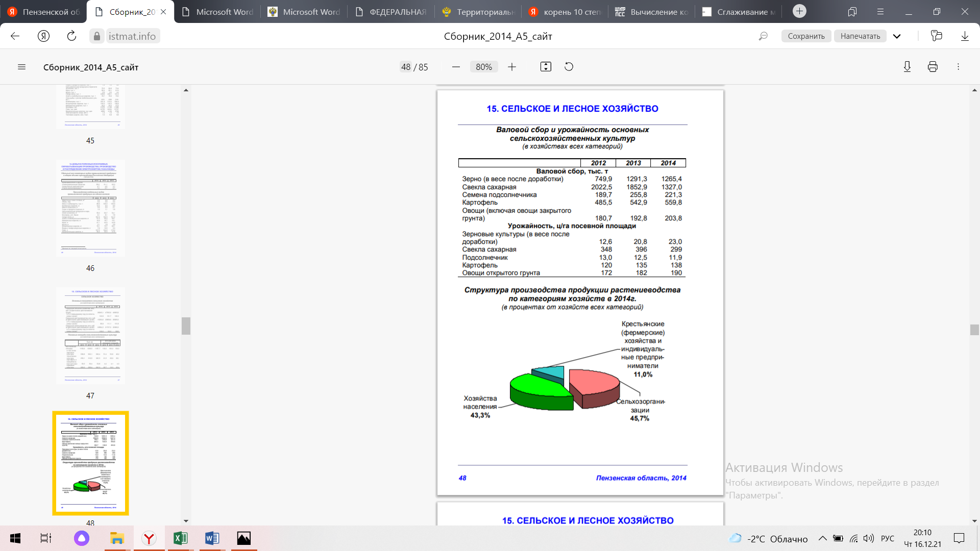
Task: Click the page number field 48
Action: point(406,67)
